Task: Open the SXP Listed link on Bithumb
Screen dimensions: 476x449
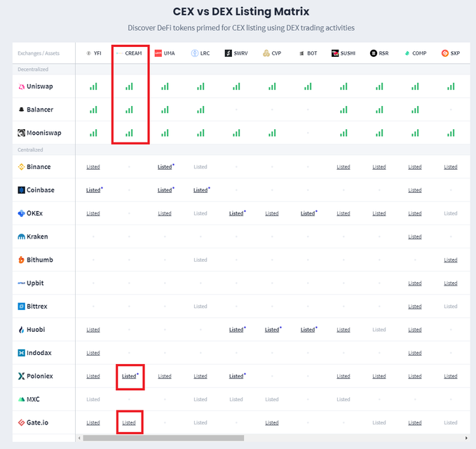Action: 451,260
